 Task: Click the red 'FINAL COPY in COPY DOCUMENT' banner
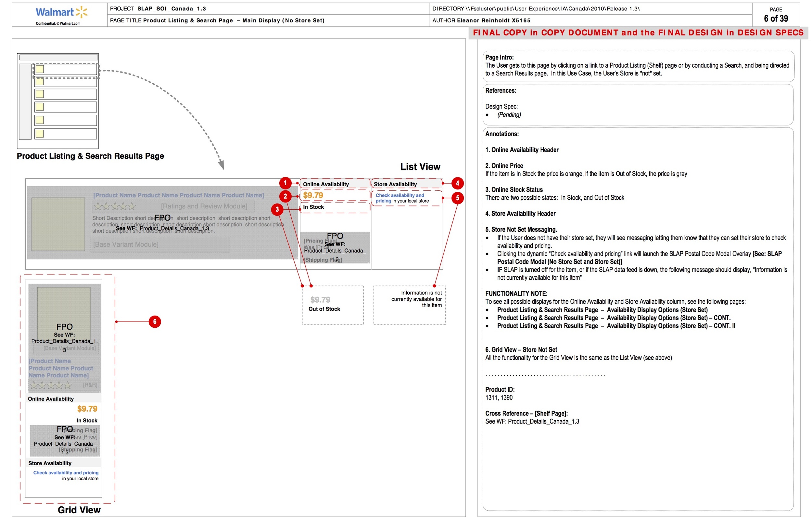pos(638,33)
